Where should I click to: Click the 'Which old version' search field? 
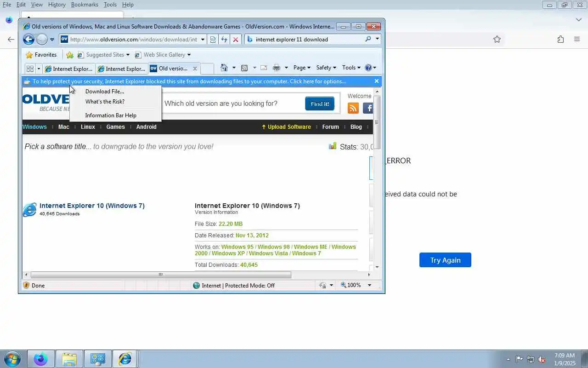(232, 103)
